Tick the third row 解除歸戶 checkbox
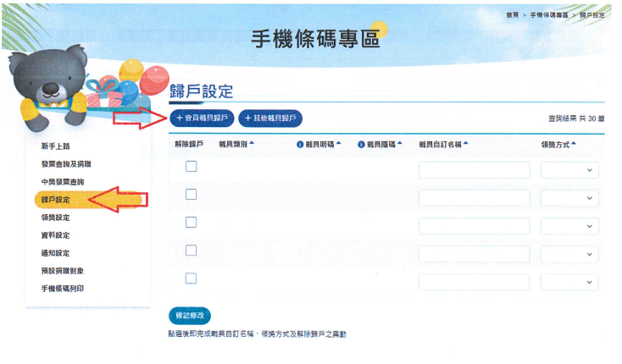This screenshot has height=364, width=622. point(192,222)
